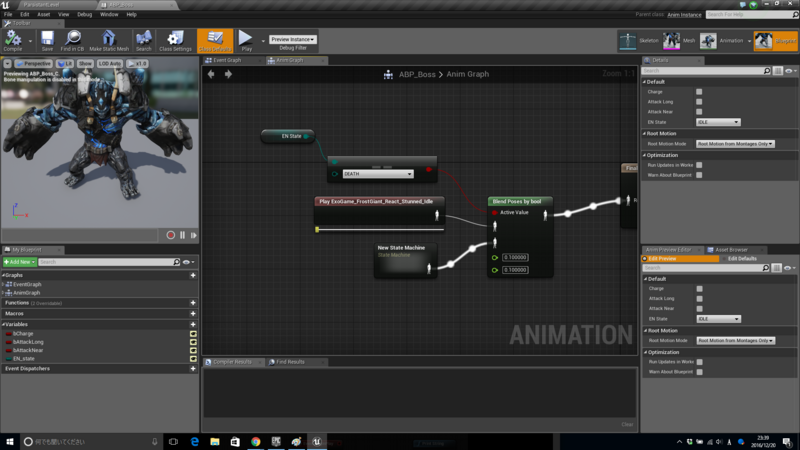This screenshot has width=800, height=450.
Task: Switch to Skeleton mode icon
Action: click(x=628, y=41)
